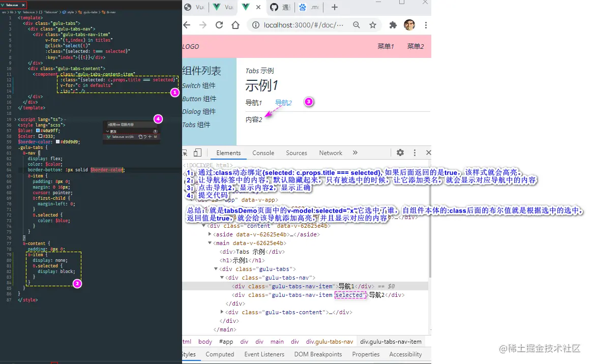Screen dimensions: 591x364
Task: Switch to DevTools Sources tab
Action: (296, 153)
